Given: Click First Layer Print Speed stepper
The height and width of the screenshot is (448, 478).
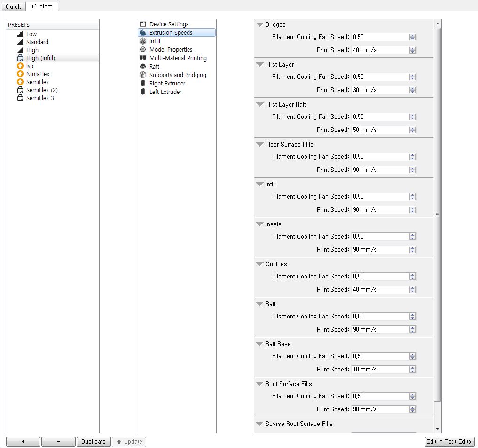Looking at the screenshot, I should click(413, 90).
